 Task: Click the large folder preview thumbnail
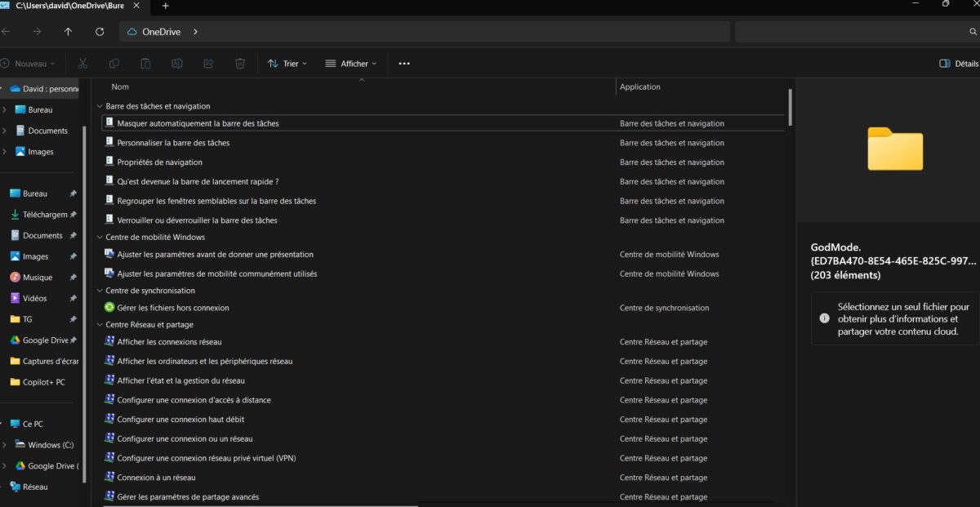(x=895, y=149)
